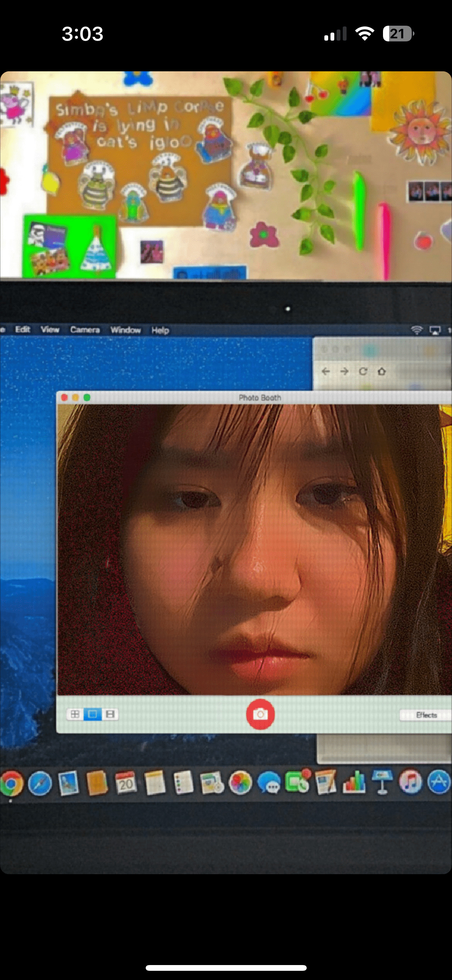Image resolution: width=452 pixels, height=980 pixels.
Task: Switch to four-up photo mode
Action: [75, 714]
